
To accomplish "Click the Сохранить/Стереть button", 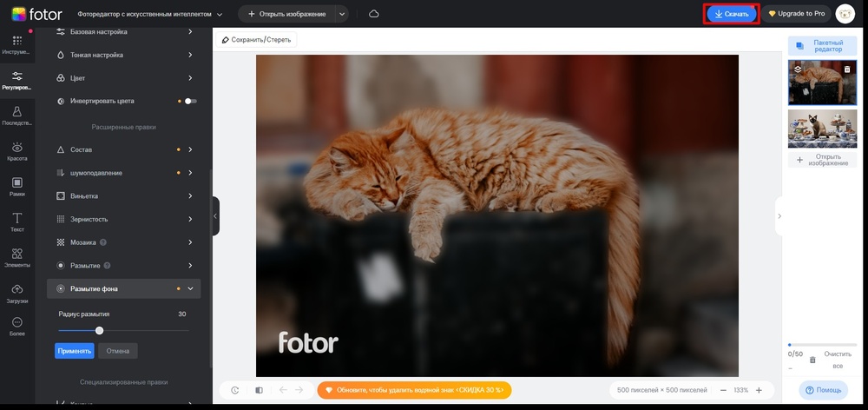I will click(256, 40).
